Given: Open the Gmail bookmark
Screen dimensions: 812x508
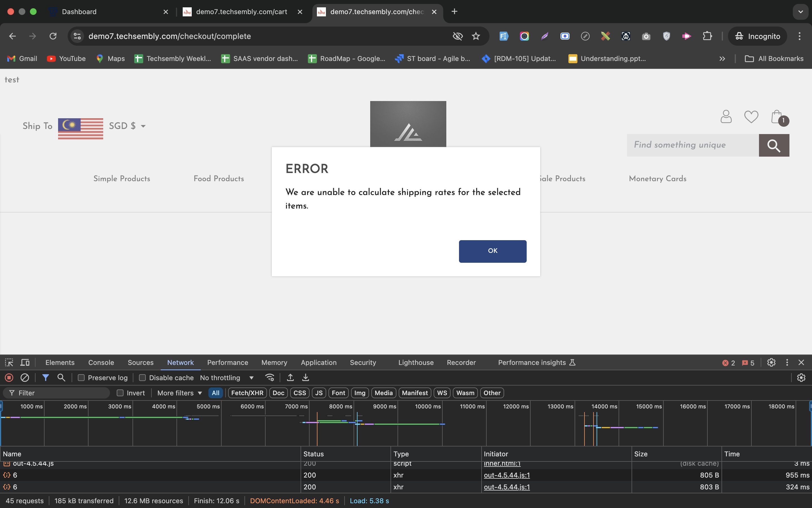Looking at the screenshot, I should point(22,59).
